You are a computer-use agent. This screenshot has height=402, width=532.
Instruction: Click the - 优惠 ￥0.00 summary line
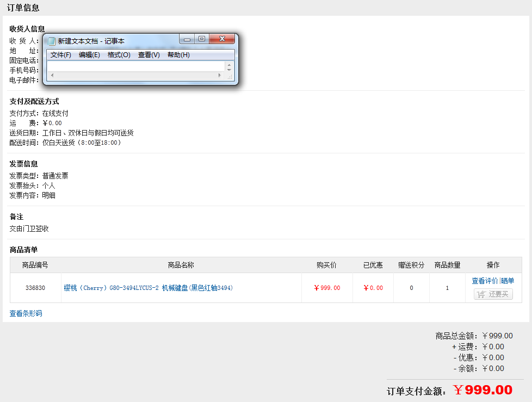(479, 357)
